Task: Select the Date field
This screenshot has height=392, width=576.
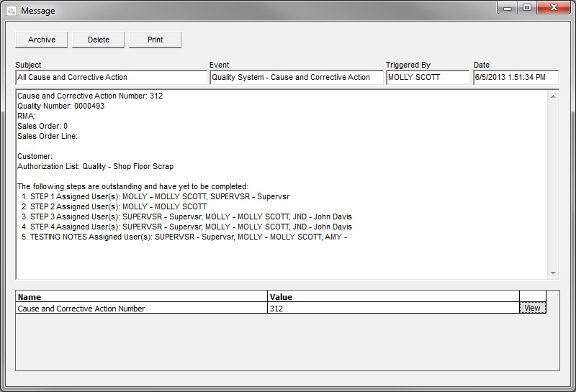Action: pyautogui.click(x=516, y=78)
